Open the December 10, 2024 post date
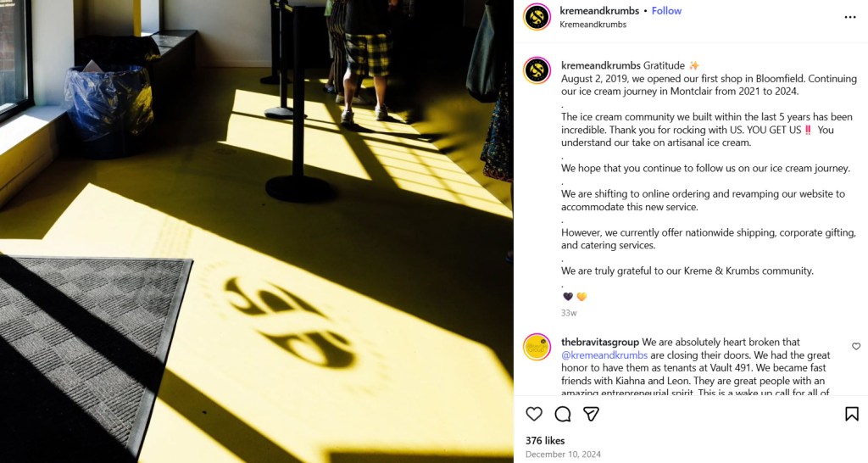Viewport: 868px width, 463px height. click(563, 455)
